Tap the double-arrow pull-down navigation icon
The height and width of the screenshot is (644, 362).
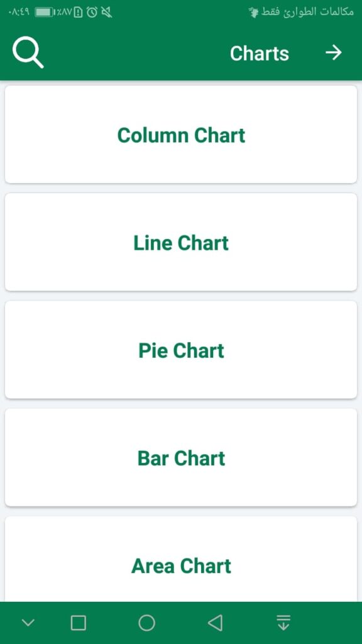(x=282, y=622)
